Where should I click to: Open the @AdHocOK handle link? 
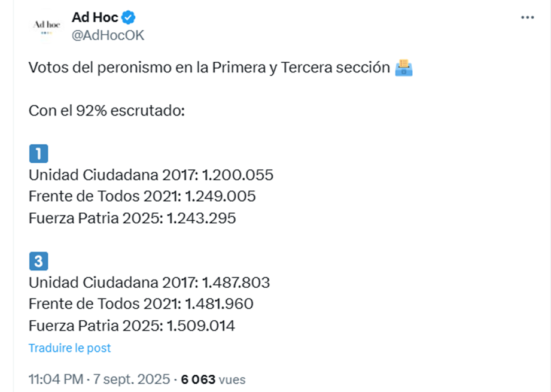(108, 35)
